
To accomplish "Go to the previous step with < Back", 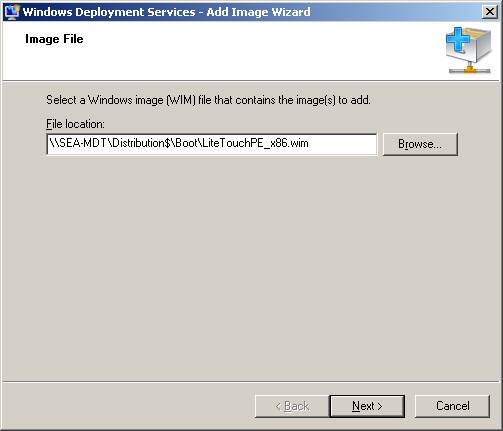I will pyautogui.click(x=292, y=406).
